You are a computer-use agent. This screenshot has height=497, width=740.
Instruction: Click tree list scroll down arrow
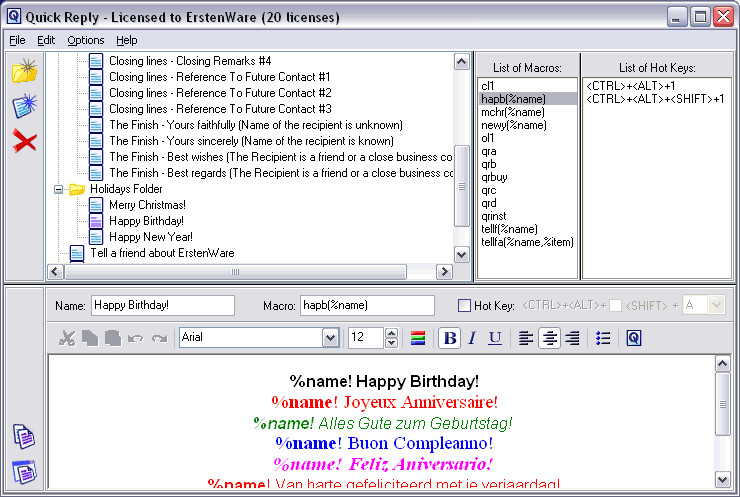tap(462, 255)
